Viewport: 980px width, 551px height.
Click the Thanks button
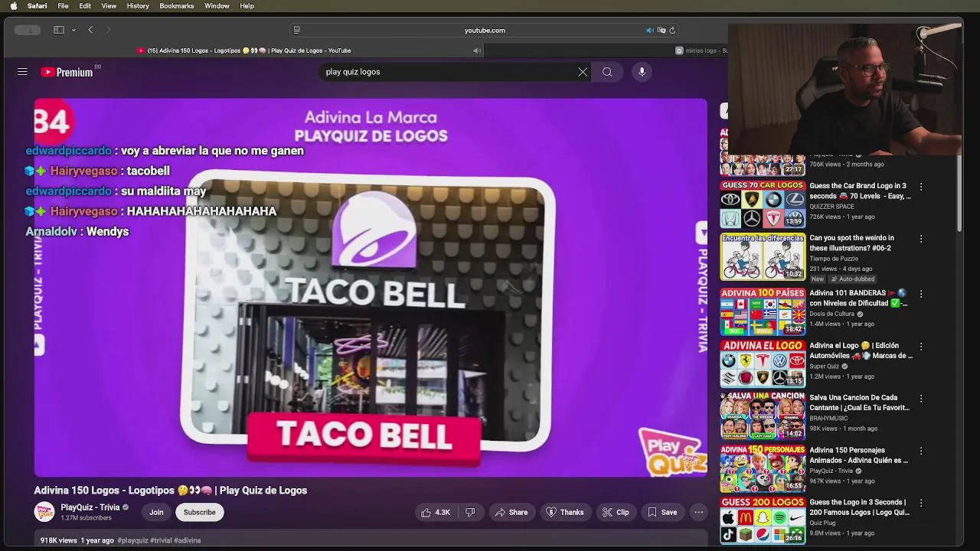[x=564, y=512]
